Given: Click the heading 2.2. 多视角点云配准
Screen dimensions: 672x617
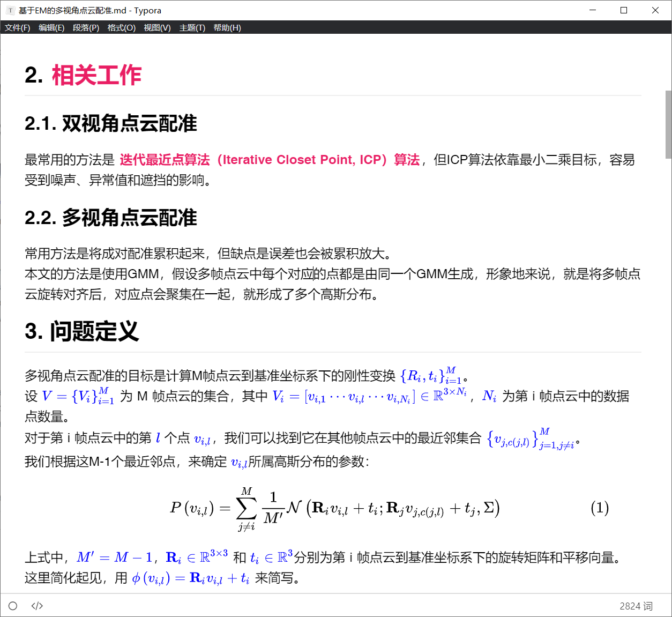Looking at the screenshot, I should [110, 218].
